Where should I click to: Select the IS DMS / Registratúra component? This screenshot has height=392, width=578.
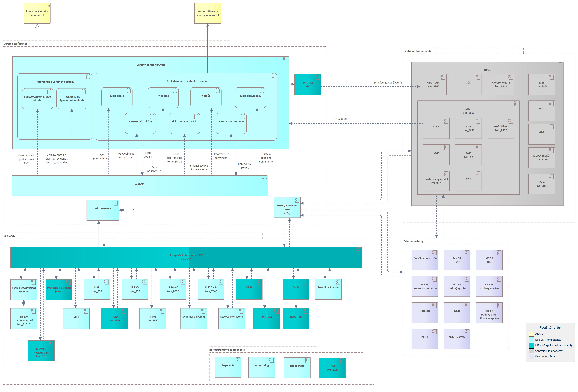41,351
